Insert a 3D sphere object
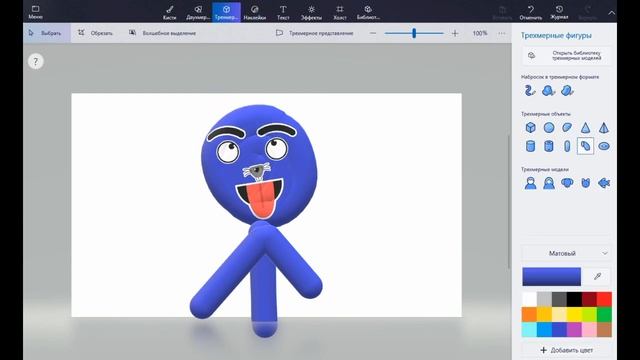The height and width of the screenshot is (360, 640). (549, 128)
